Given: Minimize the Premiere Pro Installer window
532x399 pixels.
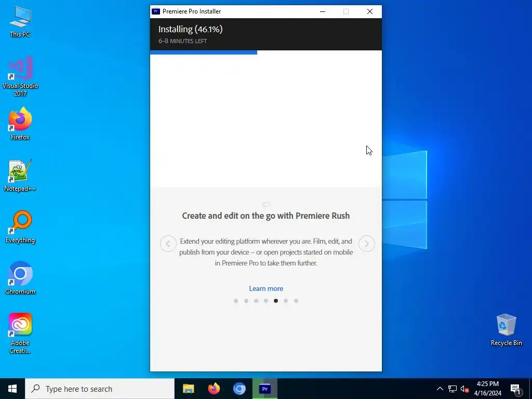Looking at the screenshot, I should pos(323,11).
